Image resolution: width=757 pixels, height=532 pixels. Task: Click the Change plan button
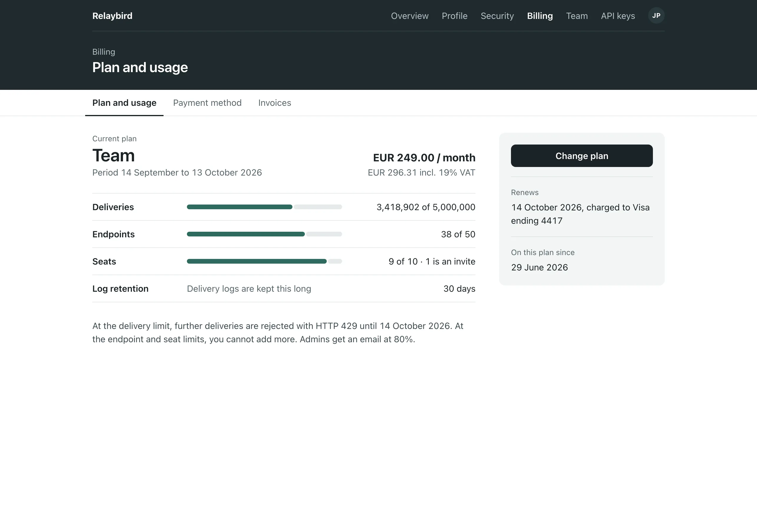click(x=582, y=156)
